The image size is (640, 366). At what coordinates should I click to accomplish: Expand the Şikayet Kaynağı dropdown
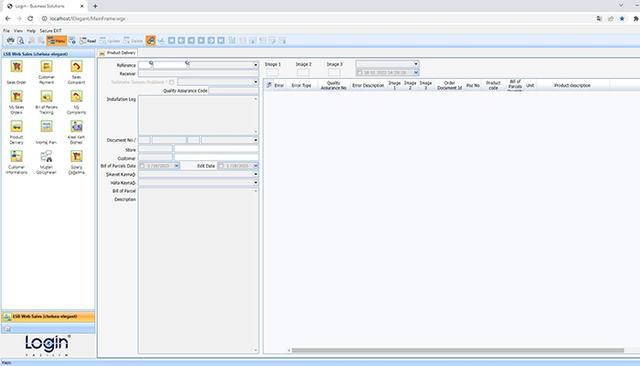click(256, 174)
